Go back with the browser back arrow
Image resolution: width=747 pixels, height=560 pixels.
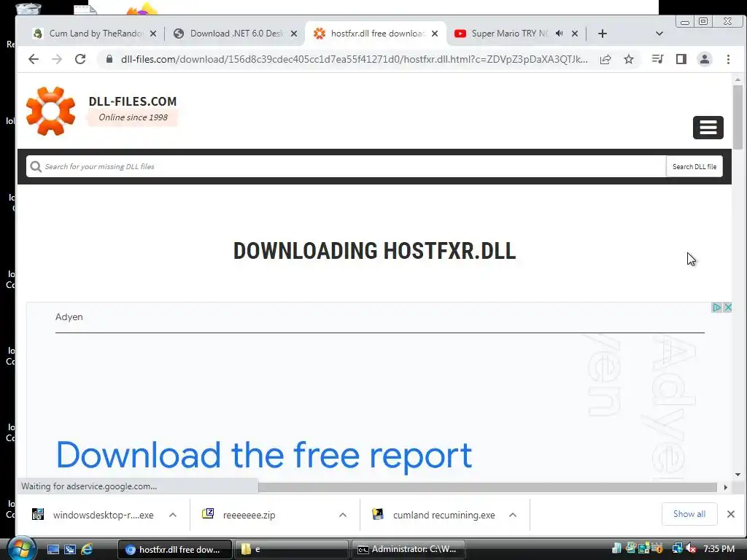click(x=34, y=59)
